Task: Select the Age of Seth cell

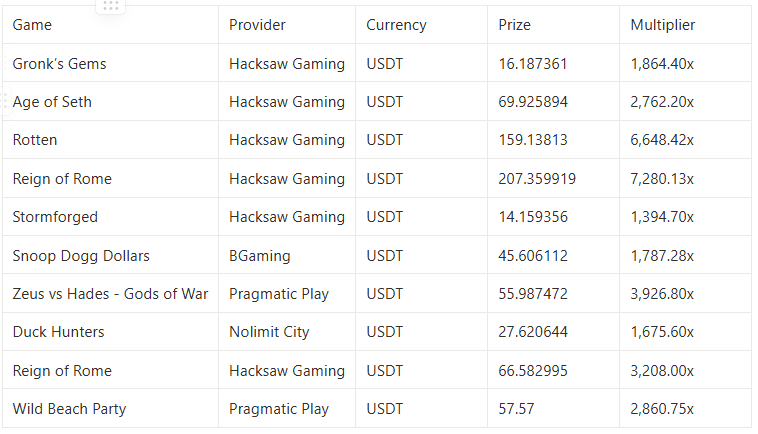Action: 110,101
